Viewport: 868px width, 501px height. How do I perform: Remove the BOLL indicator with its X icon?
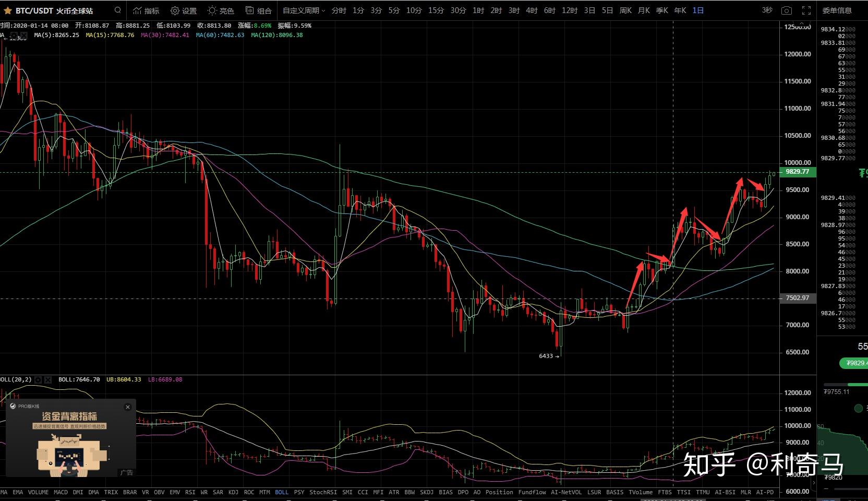coord(48,380)
